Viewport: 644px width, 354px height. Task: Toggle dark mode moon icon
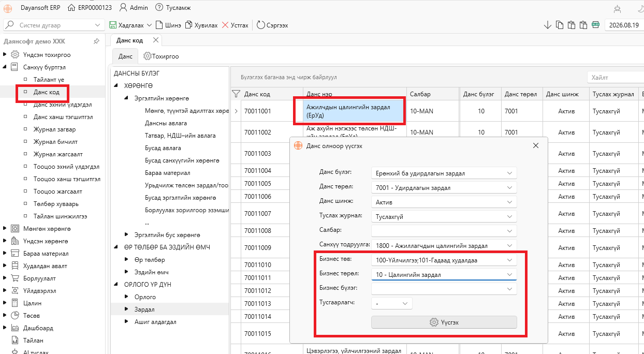(640, 8)
